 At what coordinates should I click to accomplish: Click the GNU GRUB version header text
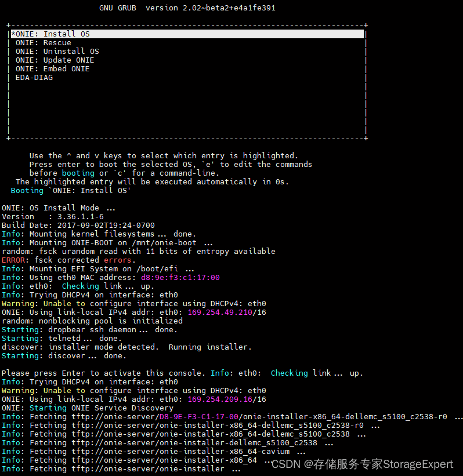point(187,8)
